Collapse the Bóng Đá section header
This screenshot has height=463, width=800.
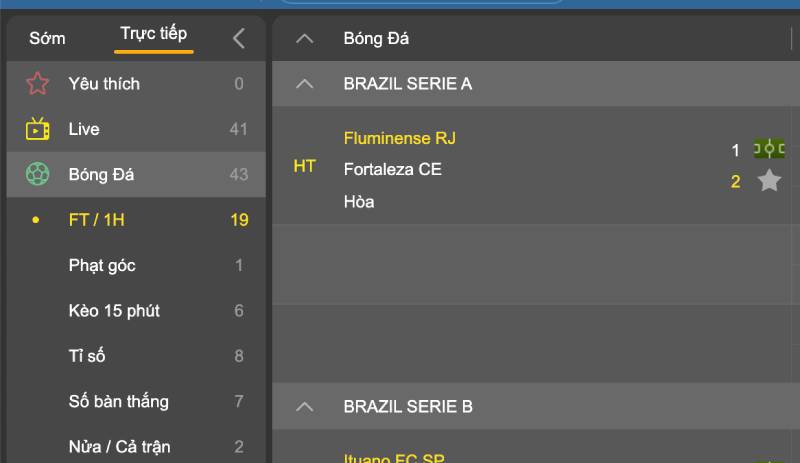(306, 39)
